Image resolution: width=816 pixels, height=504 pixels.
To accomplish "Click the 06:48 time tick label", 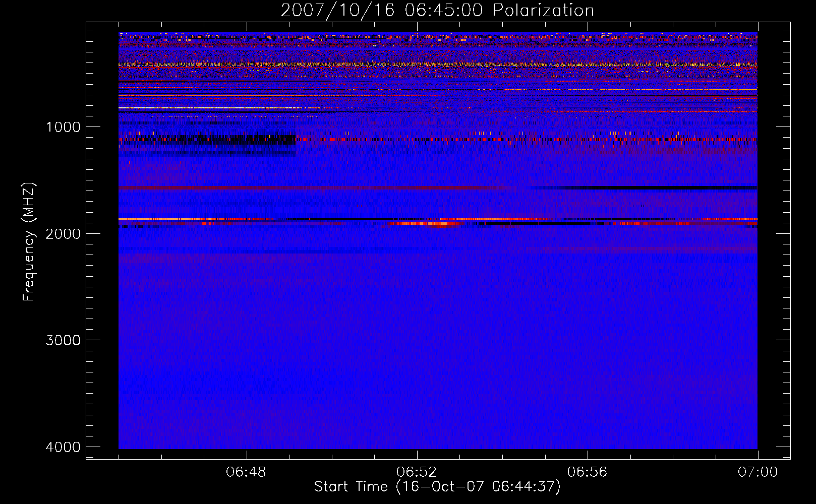I will (246, 472).
